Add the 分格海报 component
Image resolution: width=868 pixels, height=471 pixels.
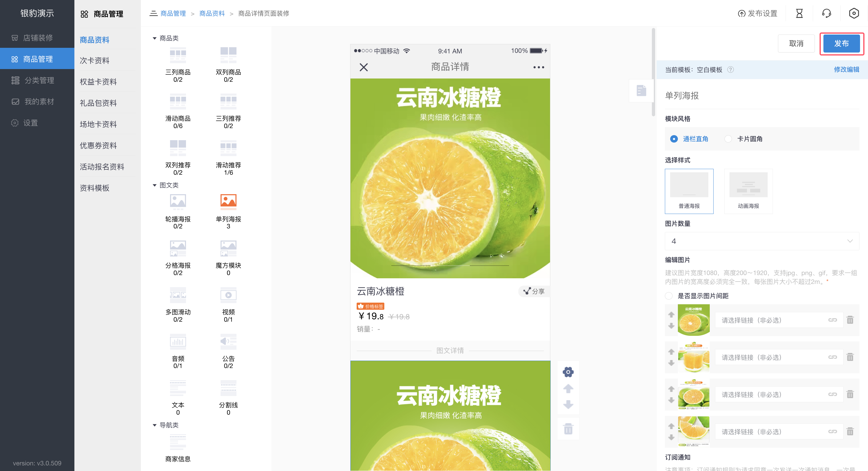[177, 258]
